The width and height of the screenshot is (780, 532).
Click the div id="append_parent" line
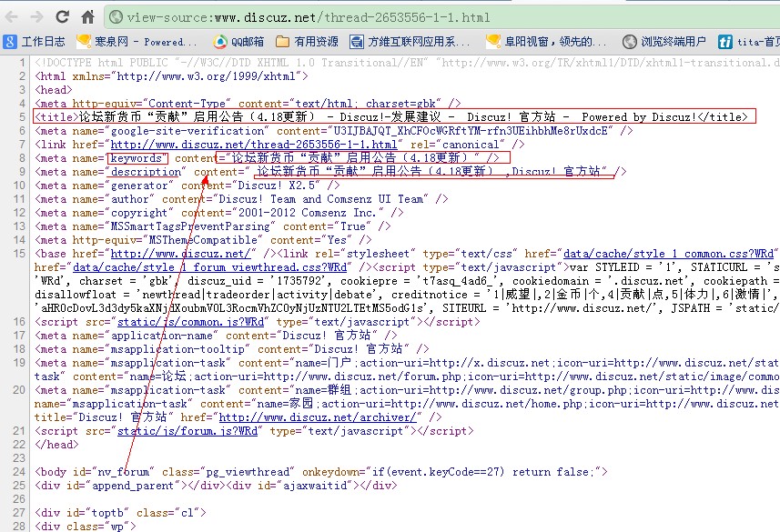click(216, 486)
